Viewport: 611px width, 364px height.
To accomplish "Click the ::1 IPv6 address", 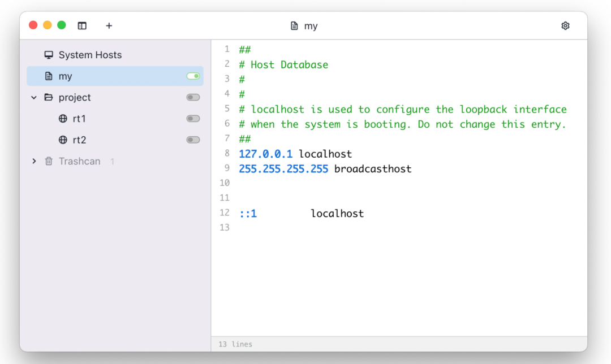I will click(248, 213).
